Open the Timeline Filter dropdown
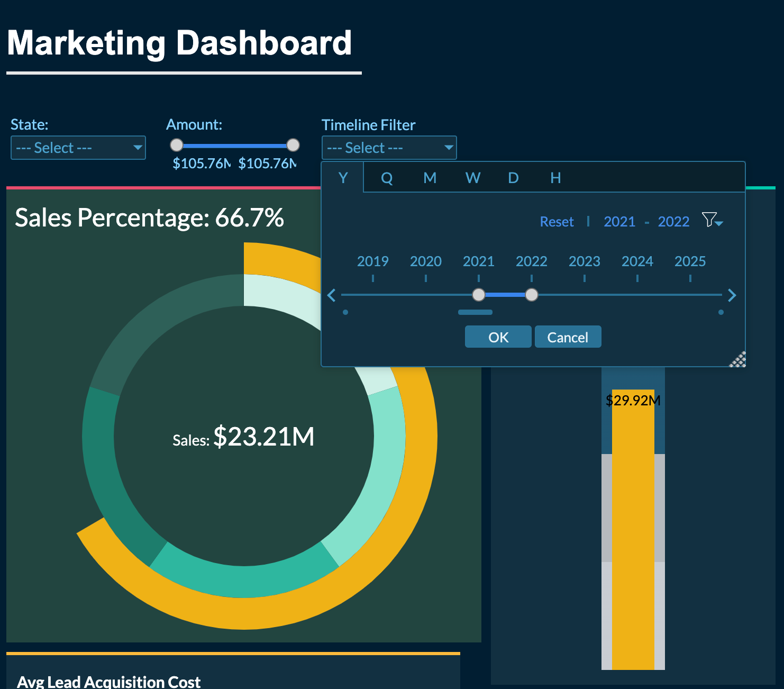 point(389,147)
